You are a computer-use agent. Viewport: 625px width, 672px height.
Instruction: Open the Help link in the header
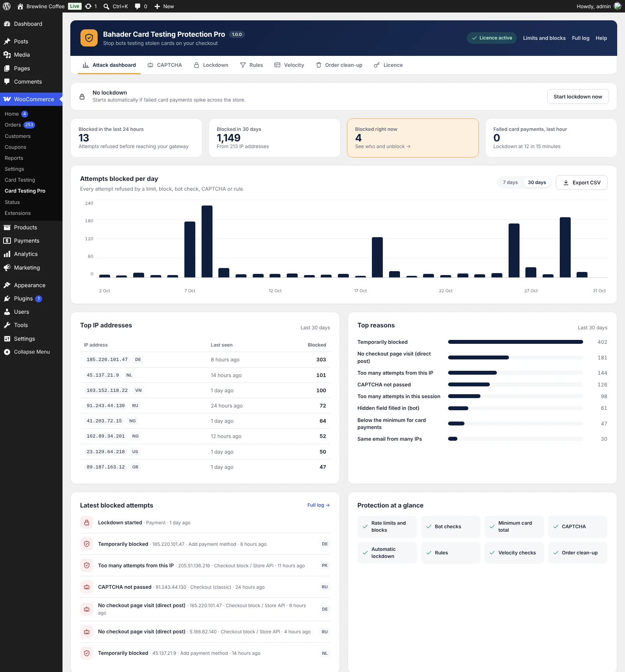[x=601, y=38]
